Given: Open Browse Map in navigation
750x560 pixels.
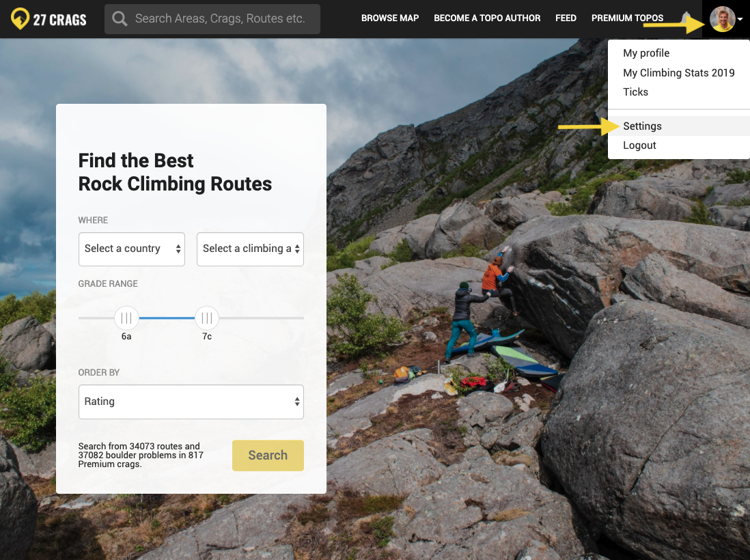Looking at the screenshot, I should point(390,18).
